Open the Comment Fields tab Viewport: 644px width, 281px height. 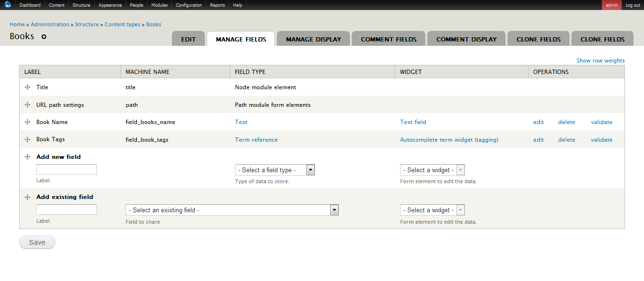click(x=389, y=39)
